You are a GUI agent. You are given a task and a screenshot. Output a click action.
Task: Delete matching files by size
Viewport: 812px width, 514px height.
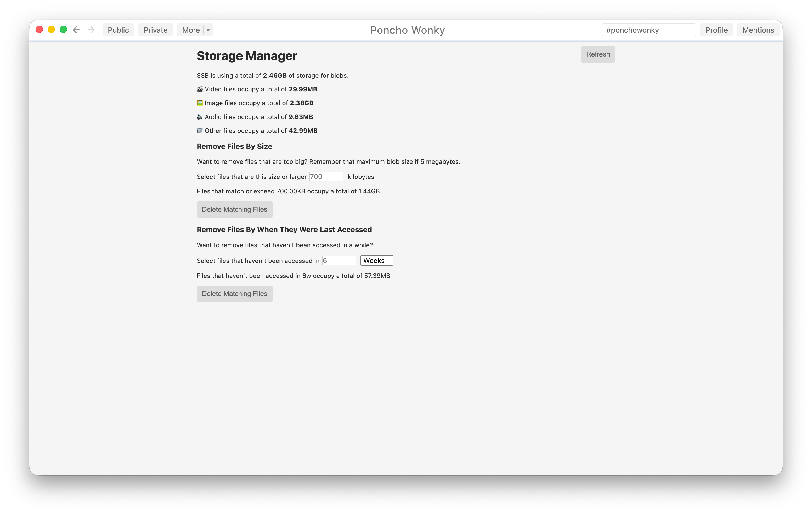pos(234,209)
